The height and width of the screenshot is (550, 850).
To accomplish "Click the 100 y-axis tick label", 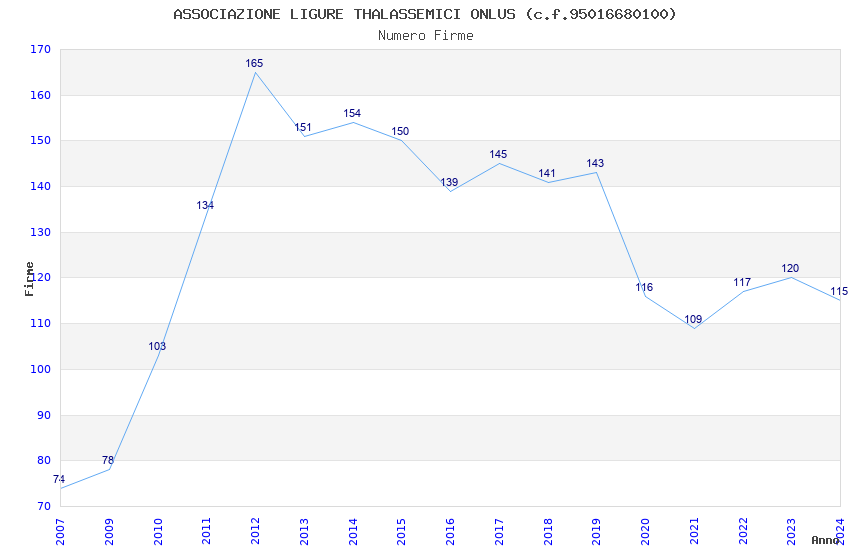I will (40, 370).
